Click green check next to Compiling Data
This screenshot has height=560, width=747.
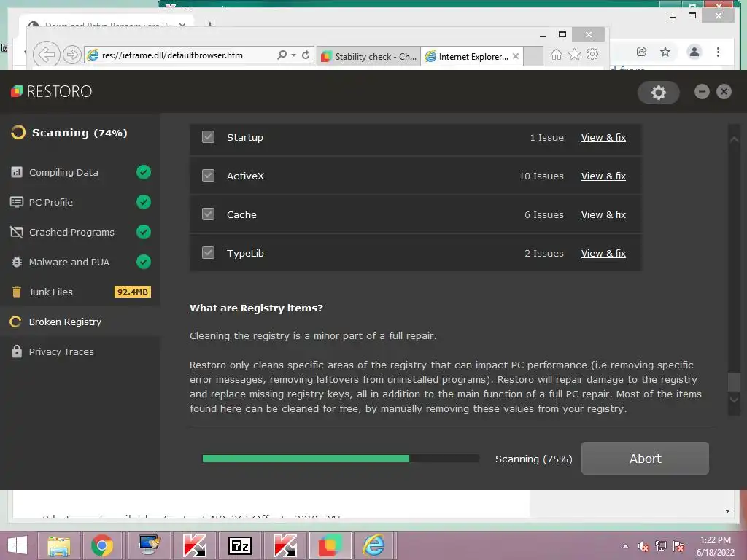coord(144,172)
